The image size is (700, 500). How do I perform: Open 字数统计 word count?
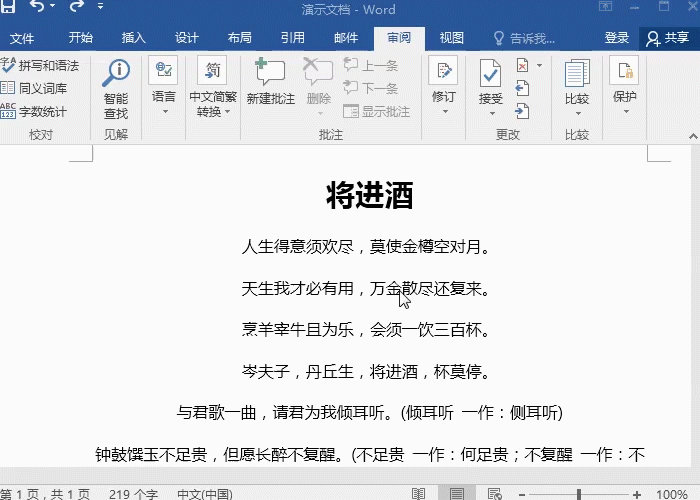click(34, 112)
